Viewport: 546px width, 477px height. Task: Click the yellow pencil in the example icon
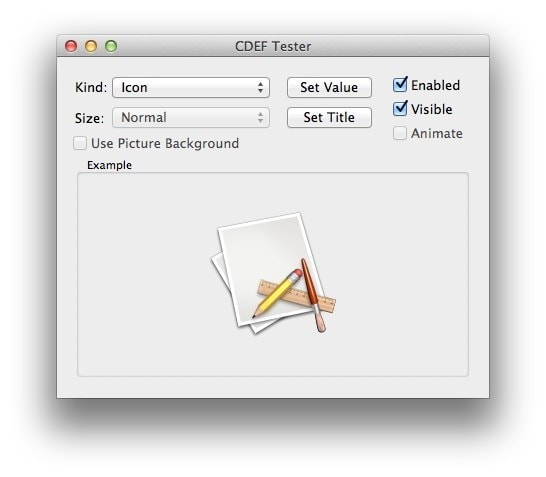pos(278,293)
